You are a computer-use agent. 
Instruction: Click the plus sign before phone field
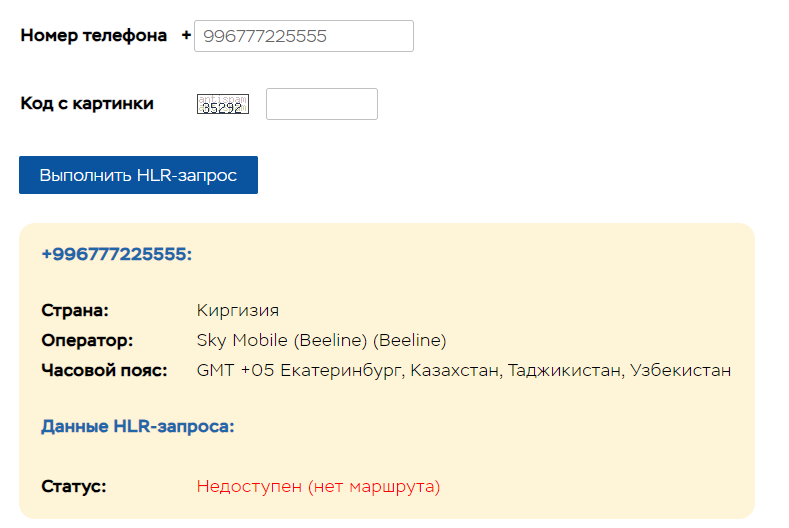(x=186, y=36)
